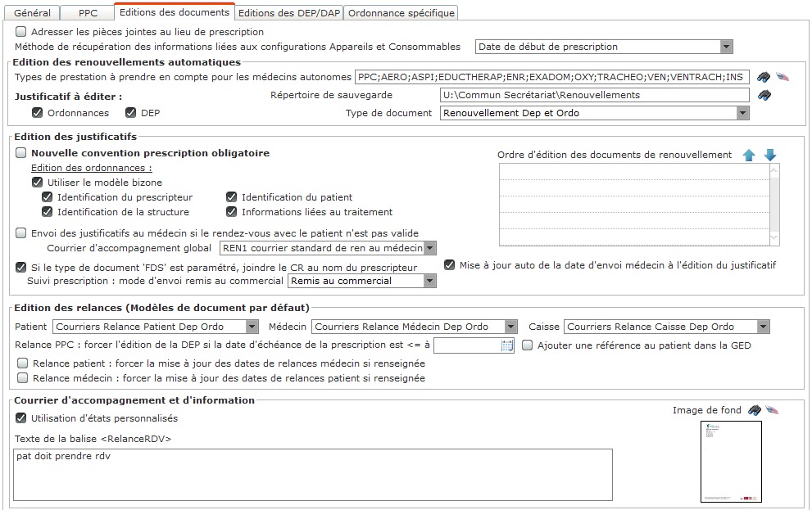This screenshot has width=812, height=510.
Task: Move document up with blue up arrow
Action: pyautogui.click(x=749, y=155)
